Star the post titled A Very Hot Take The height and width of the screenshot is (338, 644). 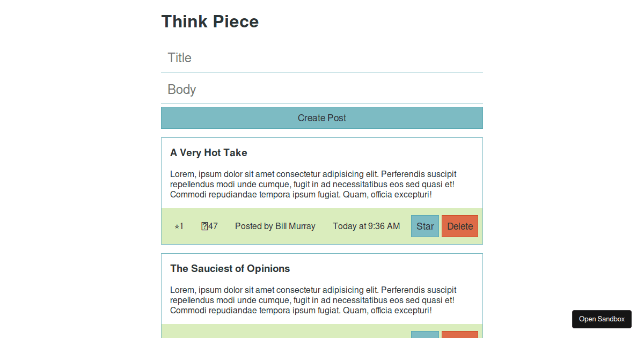425,226
